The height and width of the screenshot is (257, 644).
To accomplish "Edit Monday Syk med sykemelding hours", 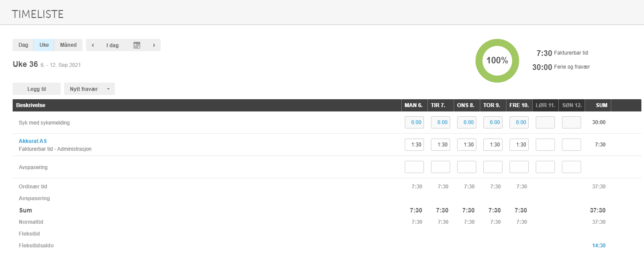I will 414,122.
